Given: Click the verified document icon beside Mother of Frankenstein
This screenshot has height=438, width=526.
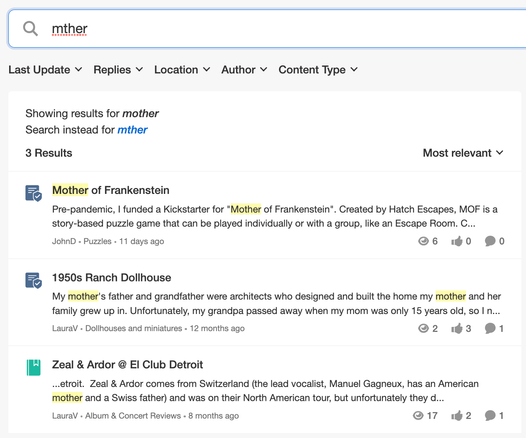Looking at the screenshot, I should pos(34,193).
